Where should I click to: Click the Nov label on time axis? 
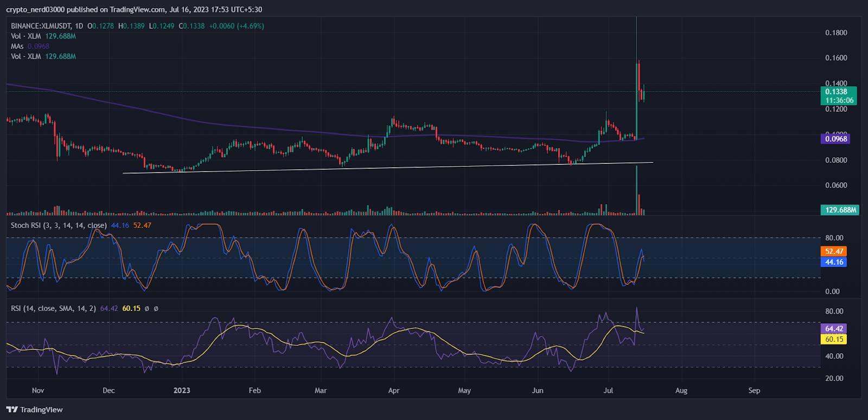[x=38, y=391]
